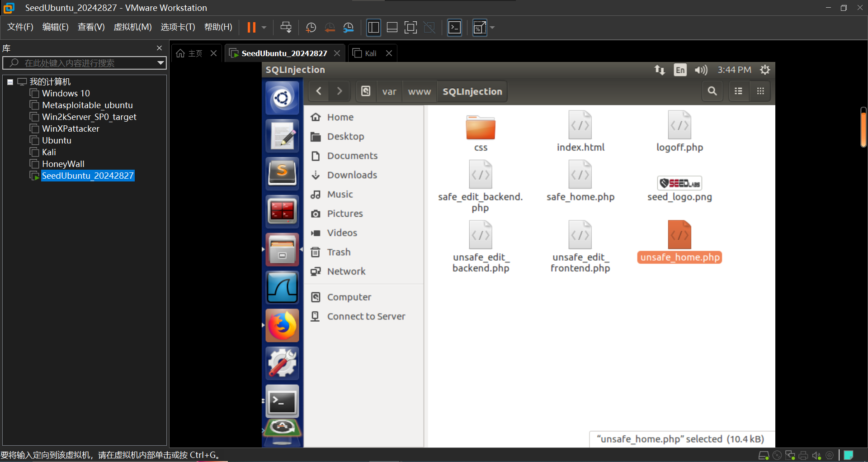Navigate to the www path segment
Viewport: 868px width, 462px height.
[x=420, y=91]
